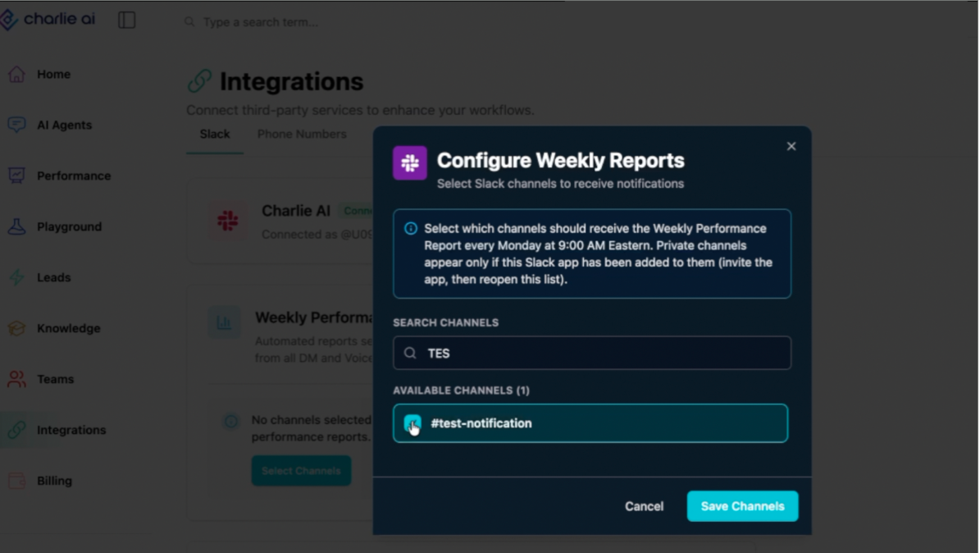Open Playground in the sidebar
This screenshot has width=980, height=553.
(69, 226)
